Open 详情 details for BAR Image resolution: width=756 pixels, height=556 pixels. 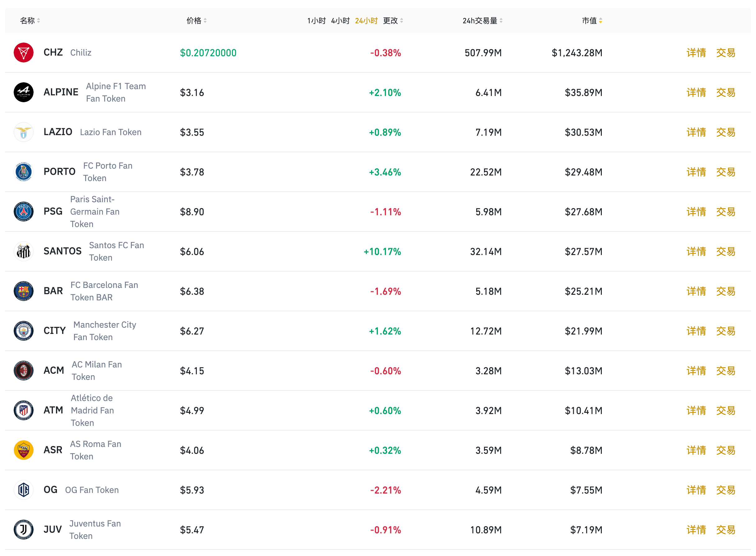pos(696,291)
